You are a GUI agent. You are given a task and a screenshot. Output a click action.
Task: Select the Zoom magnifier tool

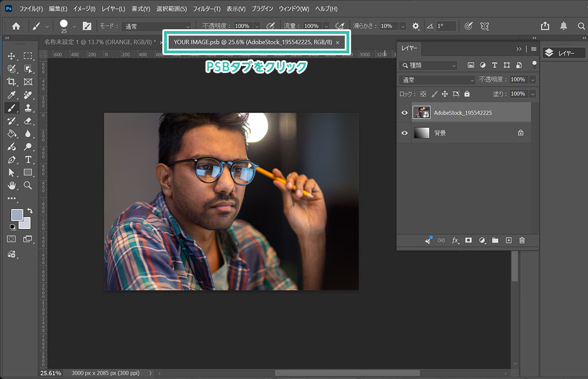[x=28, y=185]
